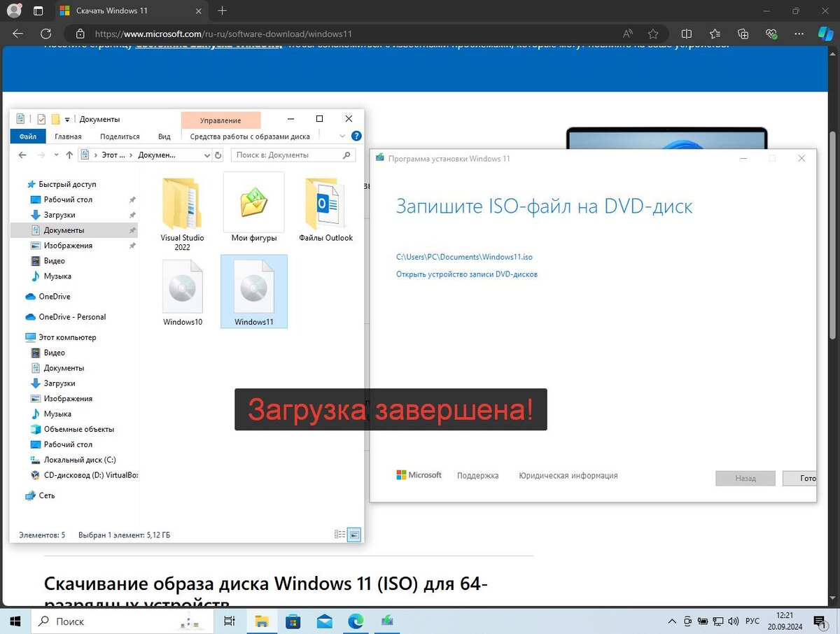Switch to details view icon in Explorer

pos(340,535)
